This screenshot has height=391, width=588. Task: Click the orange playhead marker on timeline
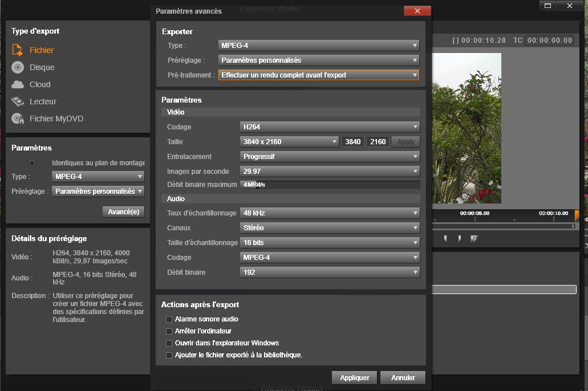(x=577, y=215)
